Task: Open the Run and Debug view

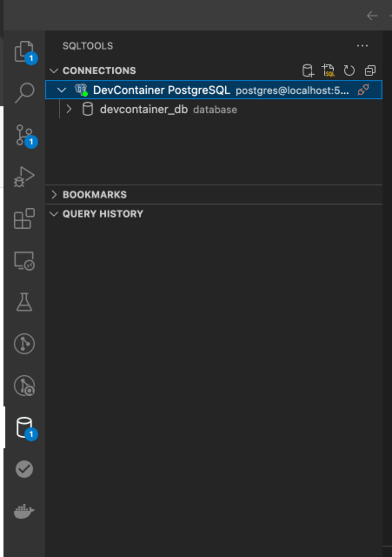Action: pos(24,177)
